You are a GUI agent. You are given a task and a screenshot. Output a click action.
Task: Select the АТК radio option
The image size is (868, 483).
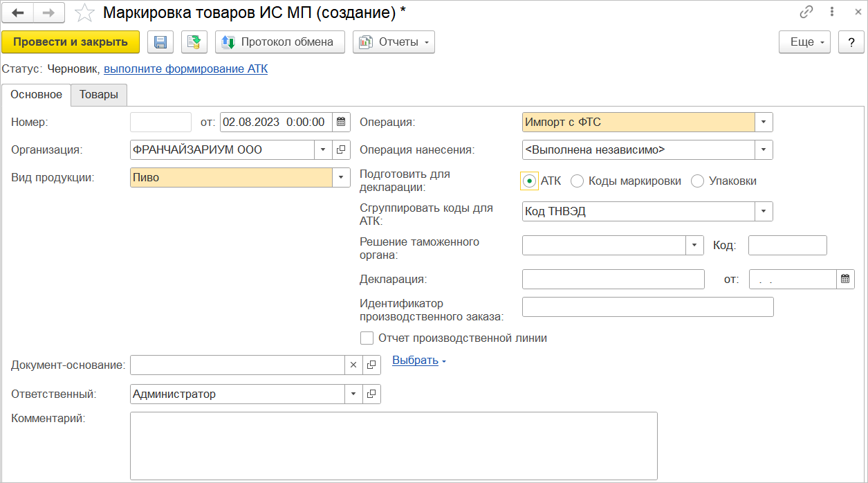pyautogui.click(x=530, y=181)
